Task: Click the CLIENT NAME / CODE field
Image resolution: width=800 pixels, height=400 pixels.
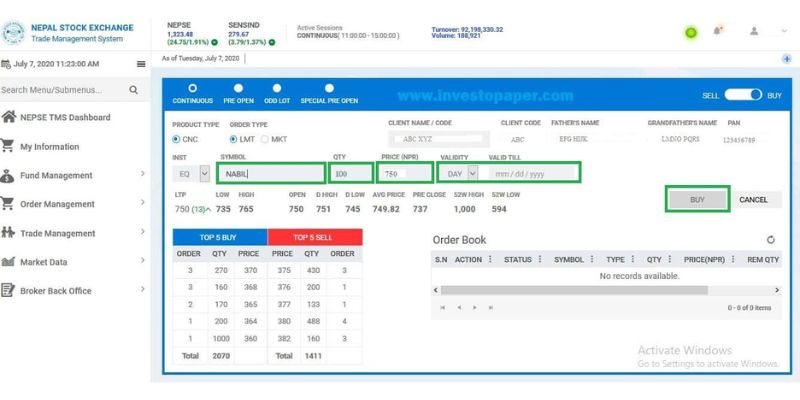Action: pos(439,139)
